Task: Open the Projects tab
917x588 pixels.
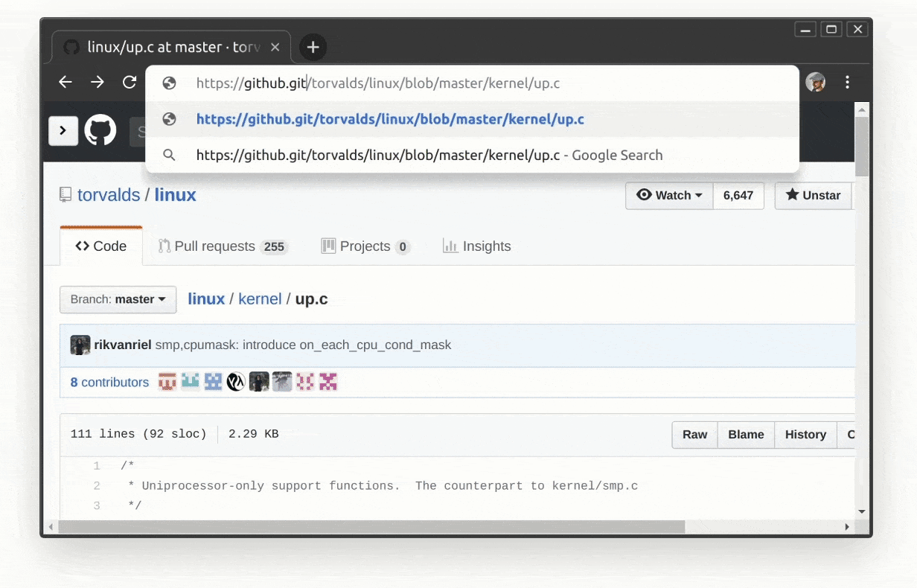Action: (x=365, y=246)
